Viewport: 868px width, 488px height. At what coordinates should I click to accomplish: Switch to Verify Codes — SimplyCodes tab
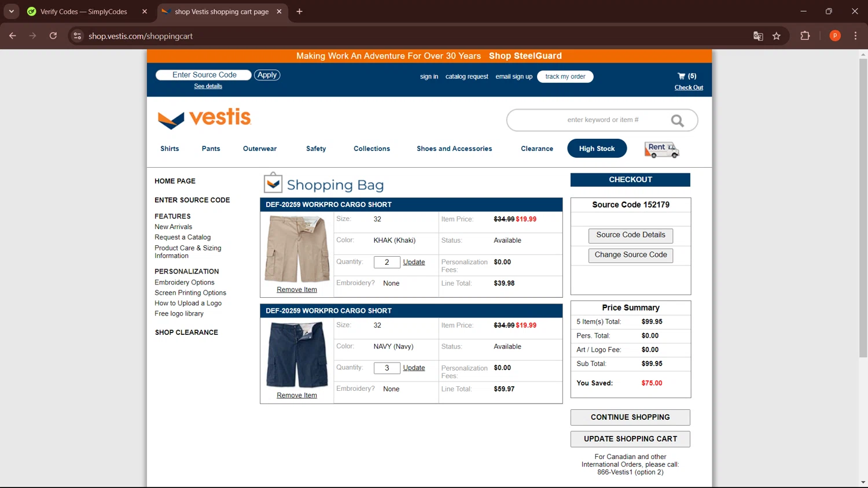tap(84, 12)
